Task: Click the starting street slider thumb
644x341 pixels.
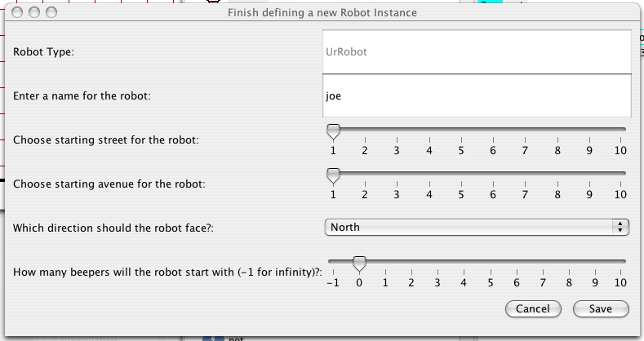Action: click(x=333, y=131)
